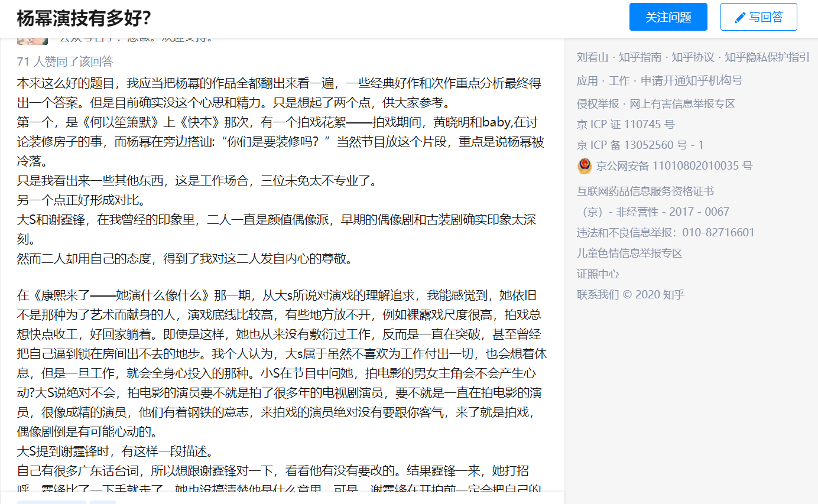Open 知乎隐私保护指引 link

pos(767,57)
